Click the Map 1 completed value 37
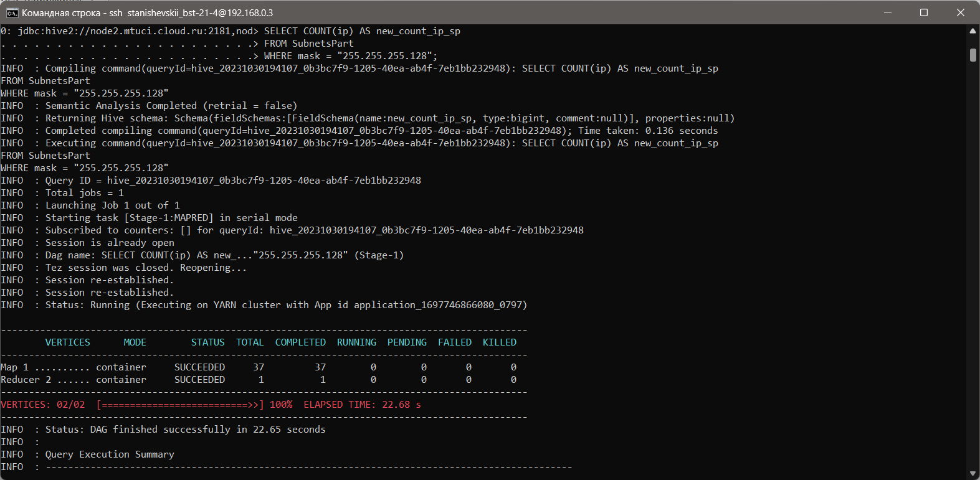Screen dimensions: 980x480 click(320, 367)
